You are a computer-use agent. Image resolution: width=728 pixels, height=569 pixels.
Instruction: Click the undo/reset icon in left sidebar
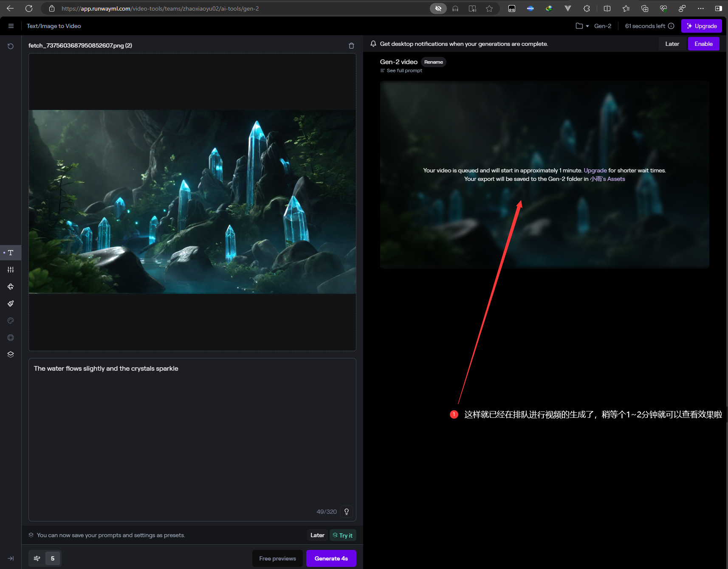pos(11,46)
